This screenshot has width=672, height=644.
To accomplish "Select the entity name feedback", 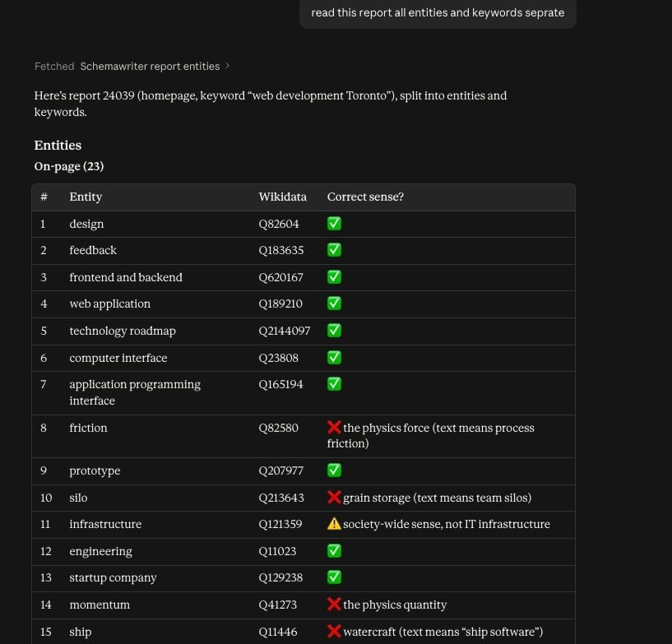I will pos(93,250).
